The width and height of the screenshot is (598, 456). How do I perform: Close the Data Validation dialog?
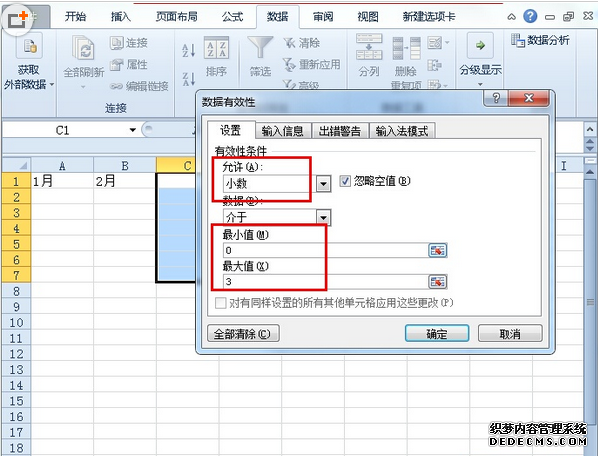point(529,98)
